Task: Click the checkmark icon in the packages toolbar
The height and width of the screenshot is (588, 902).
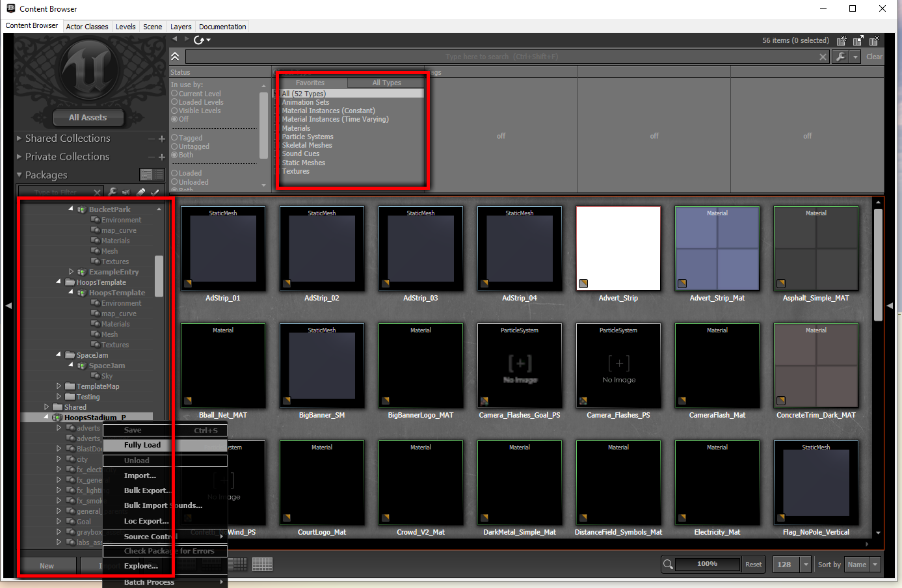Action: click(156, 193)
